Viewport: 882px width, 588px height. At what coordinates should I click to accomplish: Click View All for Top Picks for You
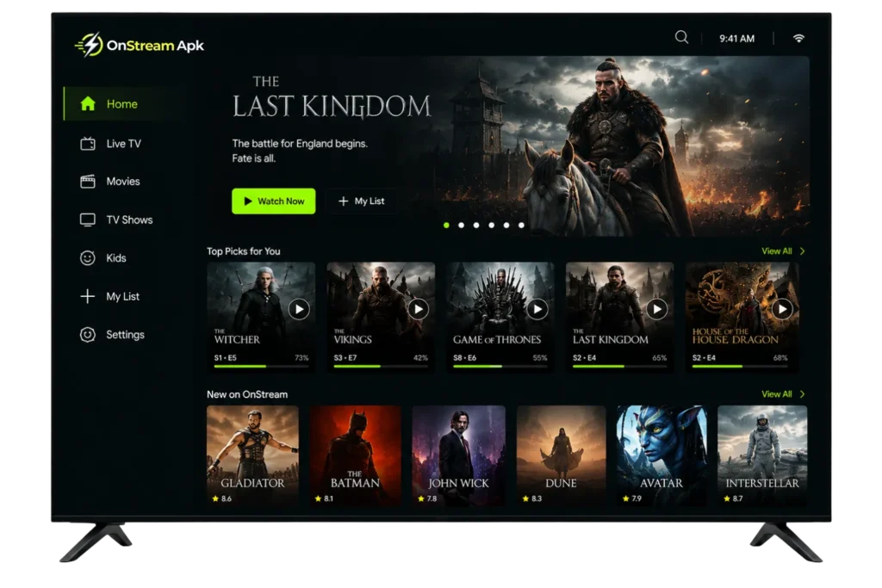pyautogui.click(x=776, y=251)
